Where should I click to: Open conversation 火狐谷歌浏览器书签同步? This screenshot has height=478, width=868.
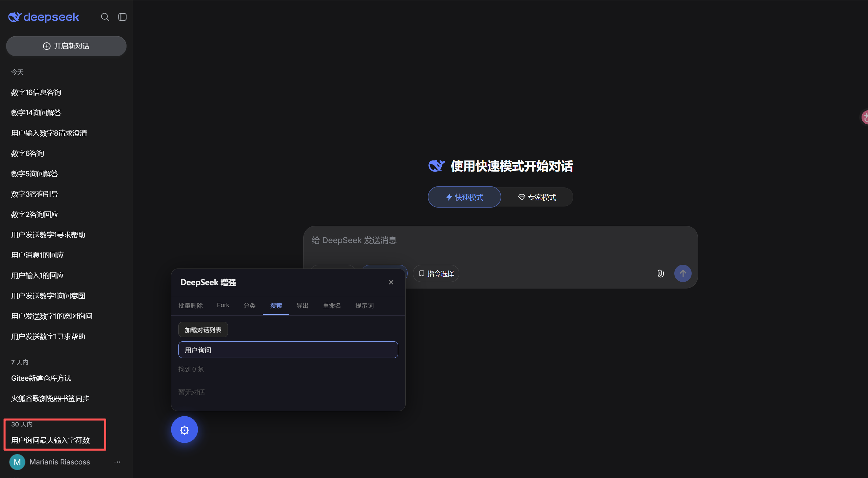tap(50, 399)
